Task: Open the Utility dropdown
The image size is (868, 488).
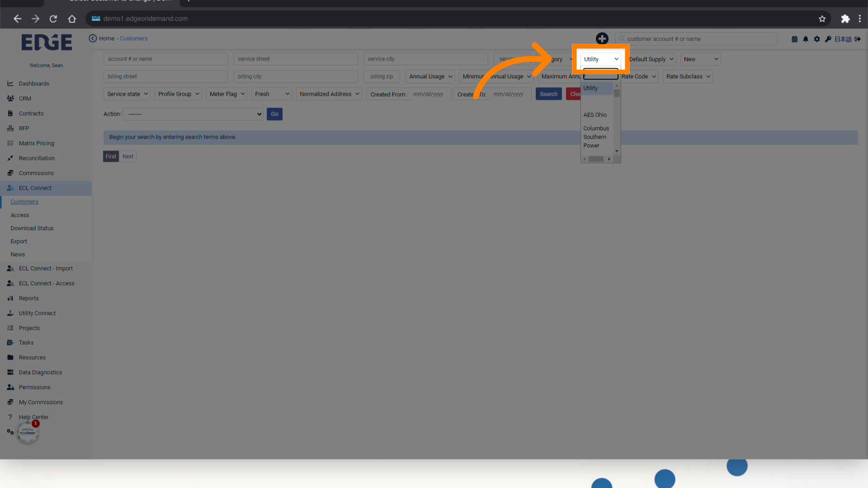Action: 600,59
